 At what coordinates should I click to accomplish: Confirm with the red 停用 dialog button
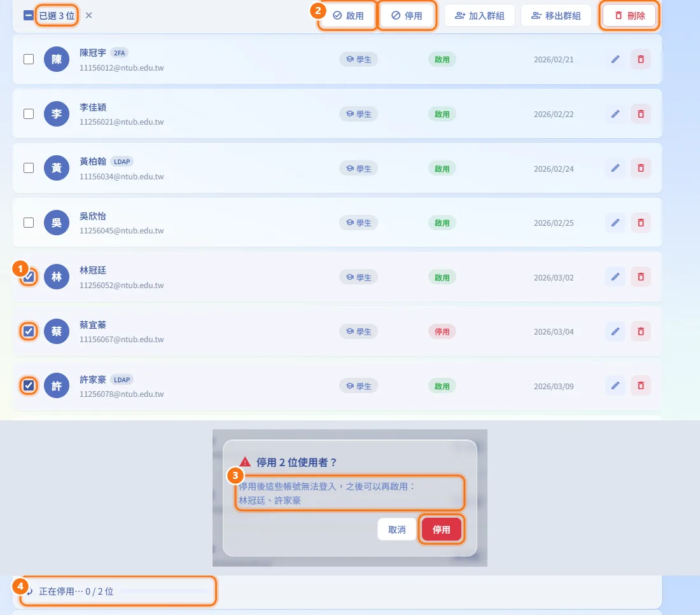[x=442, y=529]
